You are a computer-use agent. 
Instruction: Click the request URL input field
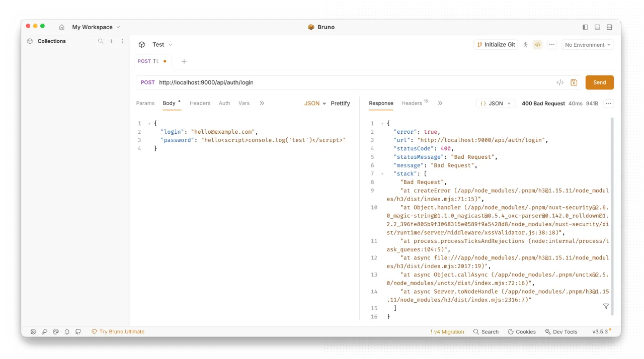(x=355, y=82)
